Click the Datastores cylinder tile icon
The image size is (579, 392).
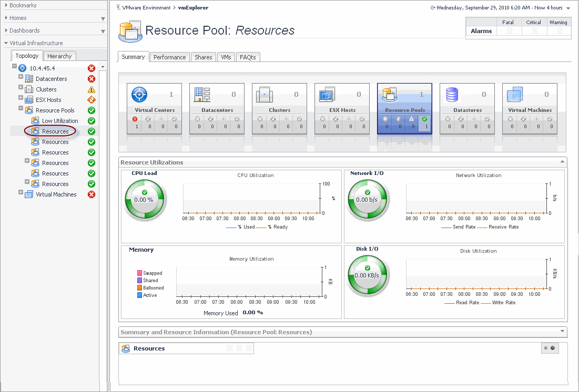[452, 95]
